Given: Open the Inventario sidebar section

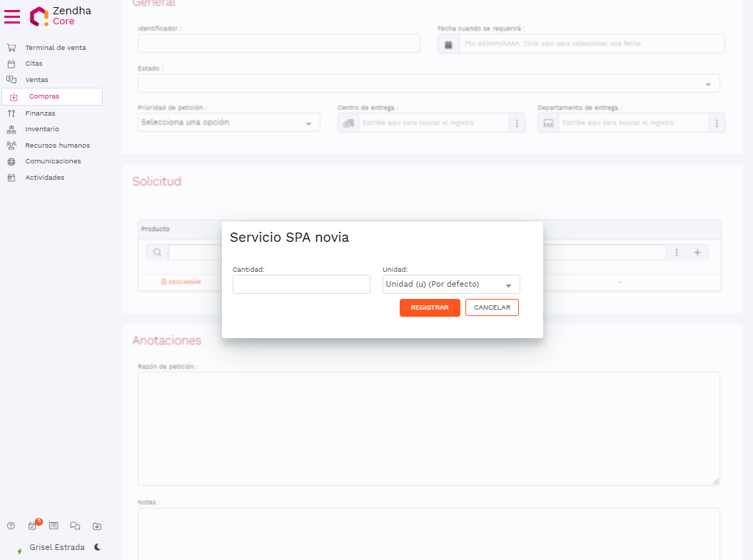Looking at the screenshot, I should coord(42,129).
